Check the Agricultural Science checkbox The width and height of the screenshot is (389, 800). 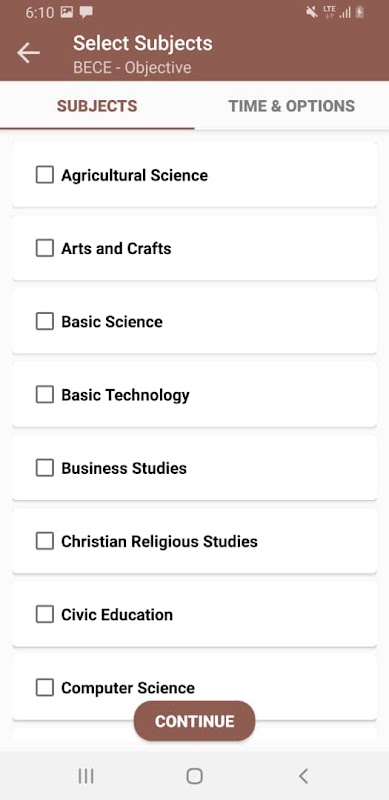(x=44, y=175)
